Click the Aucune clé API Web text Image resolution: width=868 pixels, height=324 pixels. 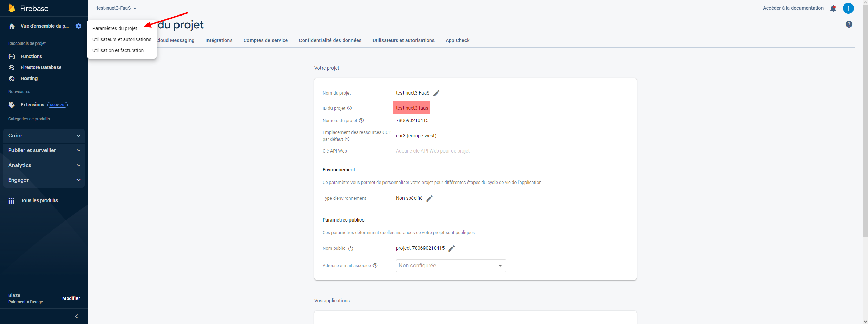(x=432, y=151)
